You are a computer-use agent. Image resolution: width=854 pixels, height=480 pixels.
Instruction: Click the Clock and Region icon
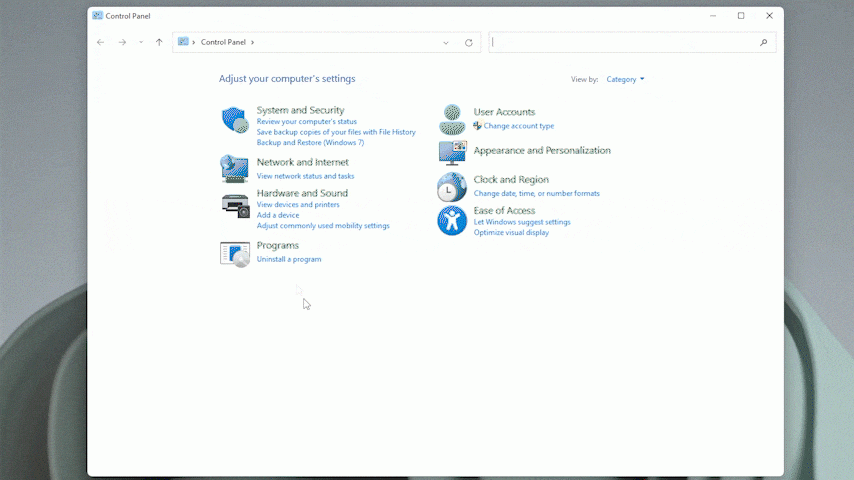coord(452,187)
